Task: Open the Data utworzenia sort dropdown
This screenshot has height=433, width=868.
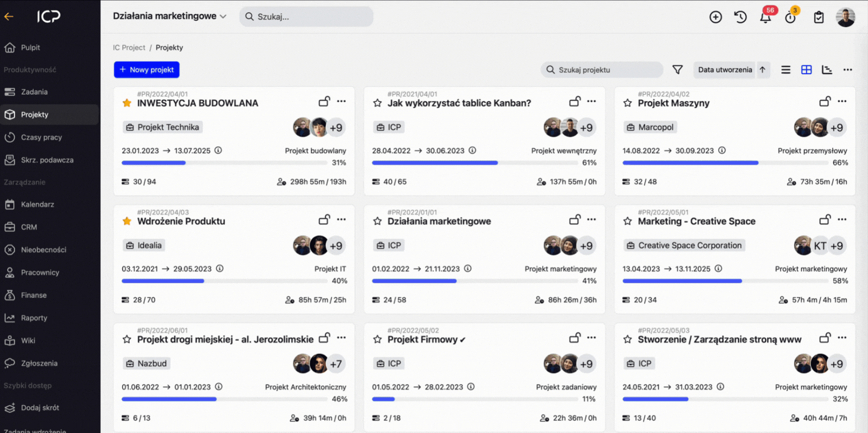Action: pos(725,70)
